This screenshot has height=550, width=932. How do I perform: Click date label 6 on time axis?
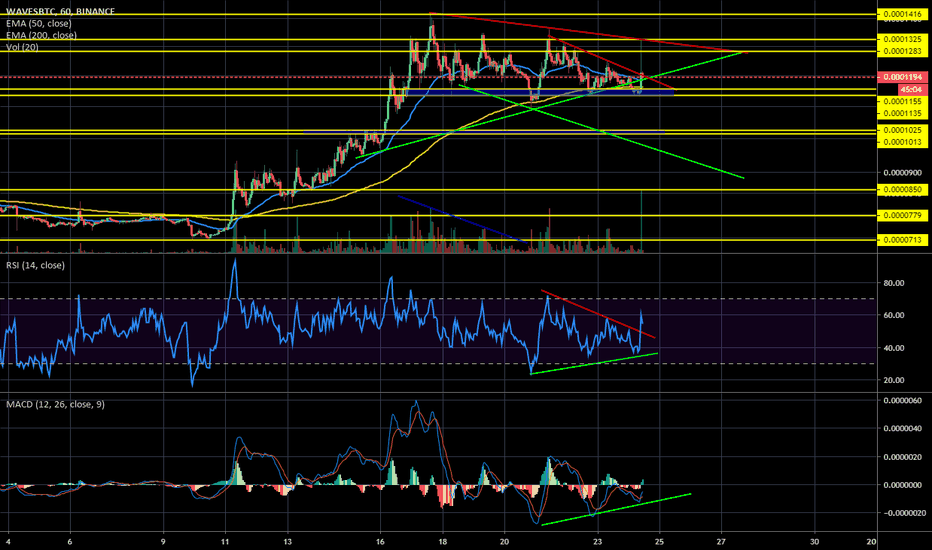click(70, 542)
